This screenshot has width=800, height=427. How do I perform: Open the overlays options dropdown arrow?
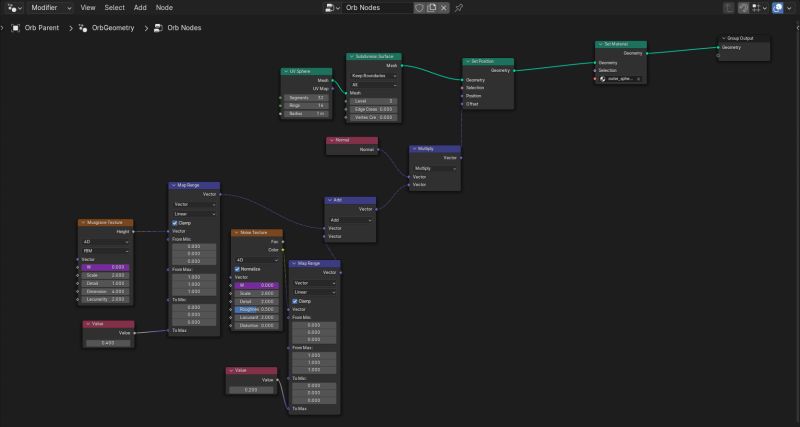tap(789, 8)
